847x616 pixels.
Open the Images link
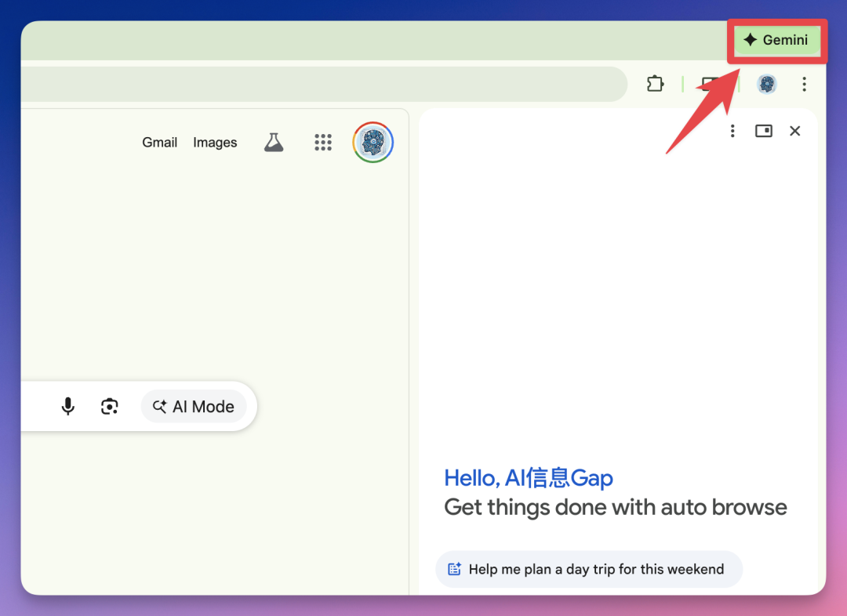click(215, 142)
